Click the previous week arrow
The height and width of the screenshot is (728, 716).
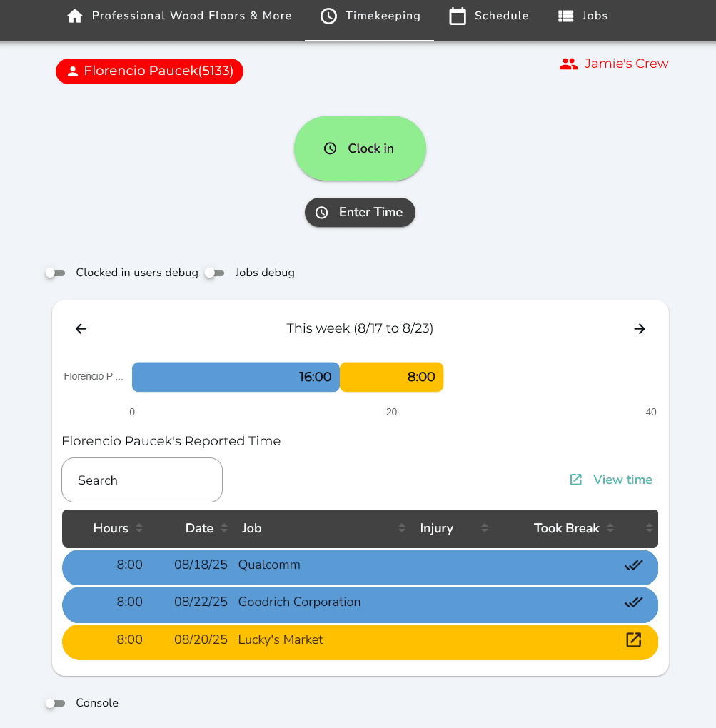tap(81, 328)
